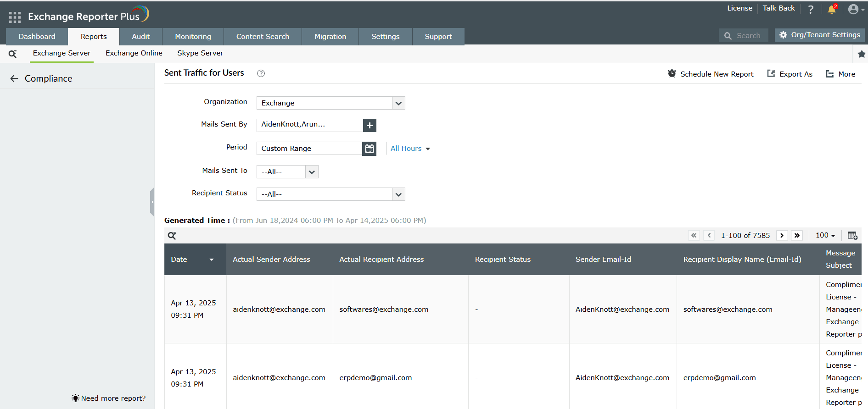Open the Export As options
Viewport: 868px width, 409px height.
point(790,74)
